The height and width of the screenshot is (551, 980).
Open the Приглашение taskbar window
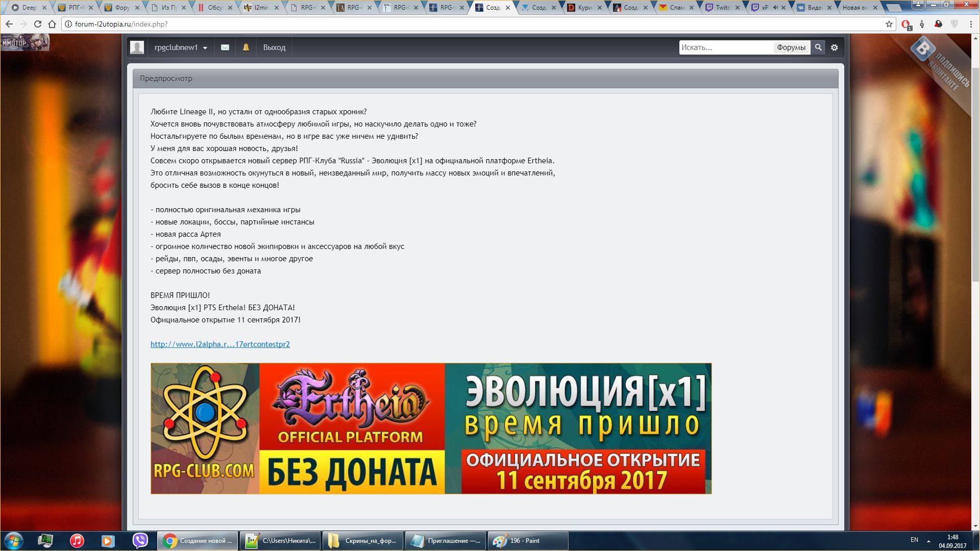click(x=446, y=541)
